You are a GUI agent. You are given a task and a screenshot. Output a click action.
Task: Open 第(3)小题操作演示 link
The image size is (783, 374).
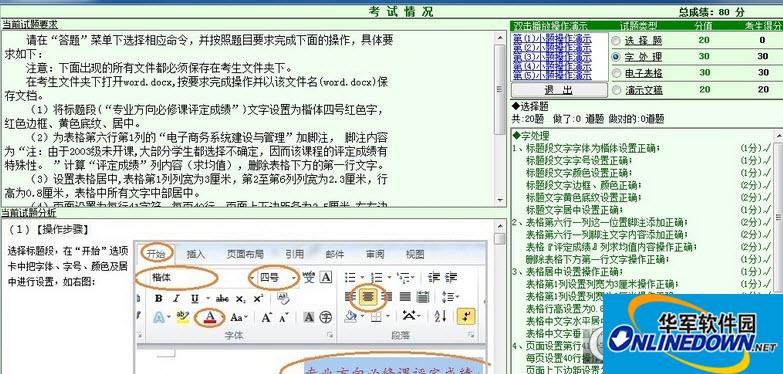tap(552, 57)
